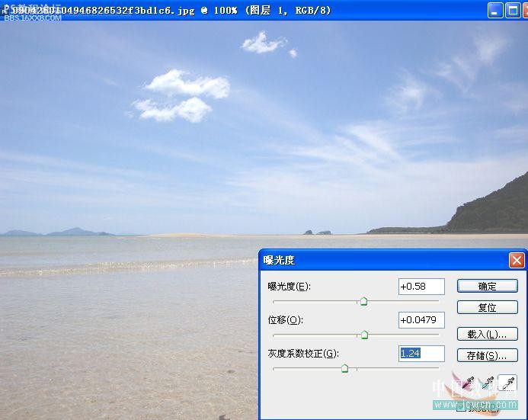Click the 曝光度(E) slider handle
Screen dimensions: 528x420
(x=363, y=301)
